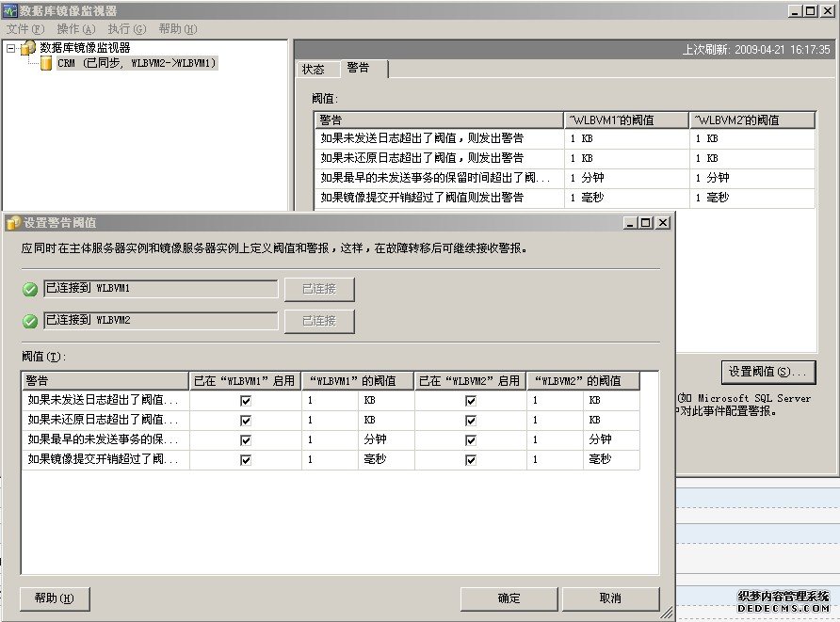Click the 设置警告阈值 dialog title icon
The image size is (840, 622).
(x=13, y=223)
